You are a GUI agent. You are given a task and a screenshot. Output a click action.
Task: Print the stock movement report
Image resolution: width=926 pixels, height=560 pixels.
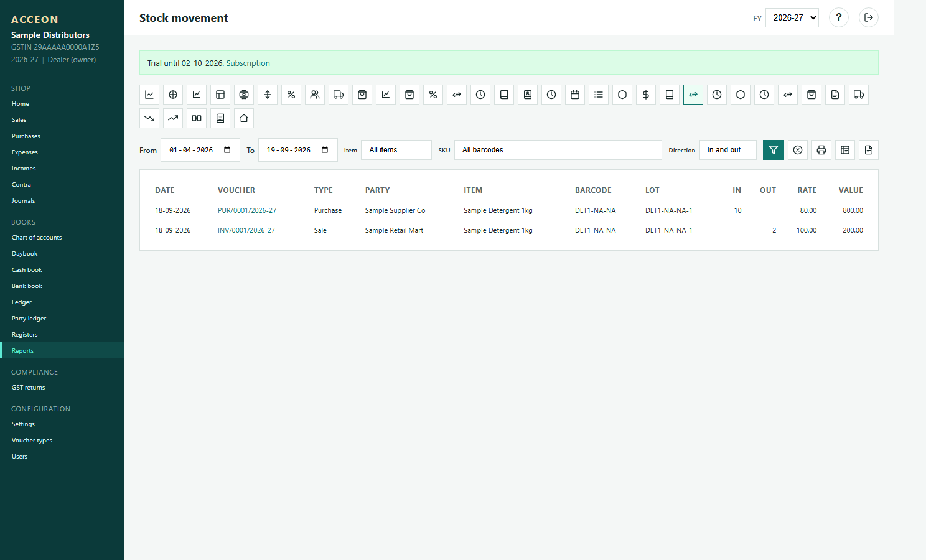point(821,150)
